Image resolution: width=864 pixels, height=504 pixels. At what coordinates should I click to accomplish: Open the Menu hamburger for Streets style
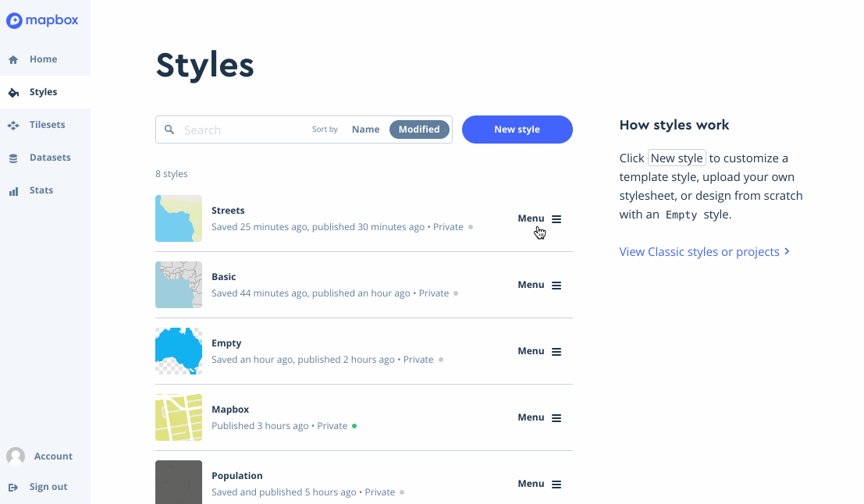[557, 218]
